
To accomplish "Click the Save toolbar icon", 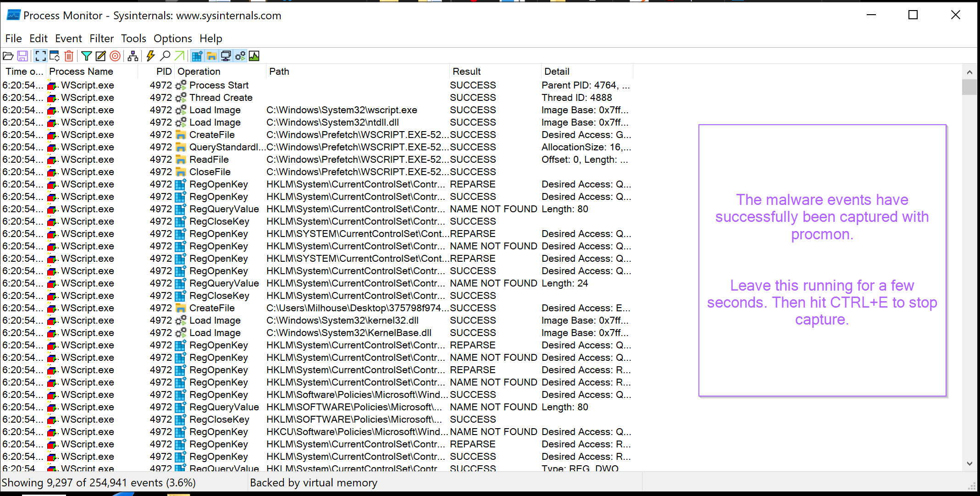I will tap(22, 56).
